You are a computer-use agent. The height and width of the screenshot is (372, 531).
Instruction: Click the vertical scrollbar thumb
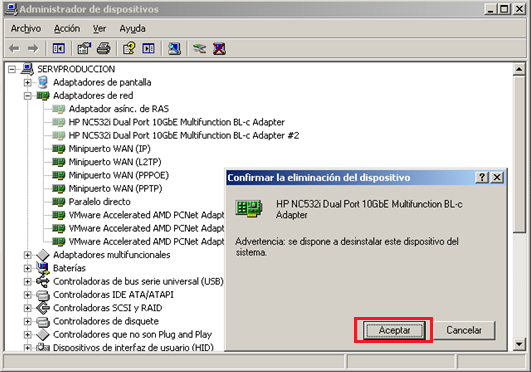tap(519, 154)
